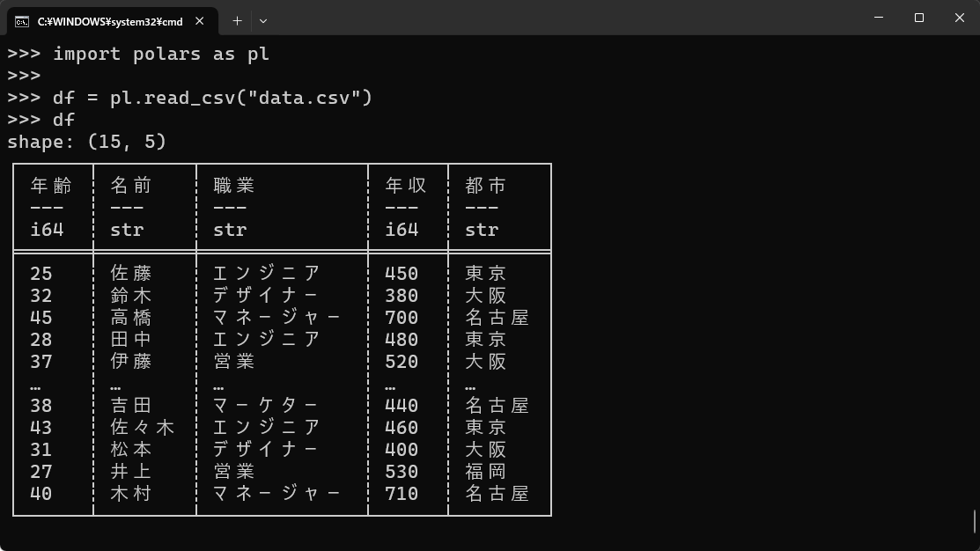The image size is (980, 551).
Task: Maximize the terminal window
Action: [x=918, y=18]
